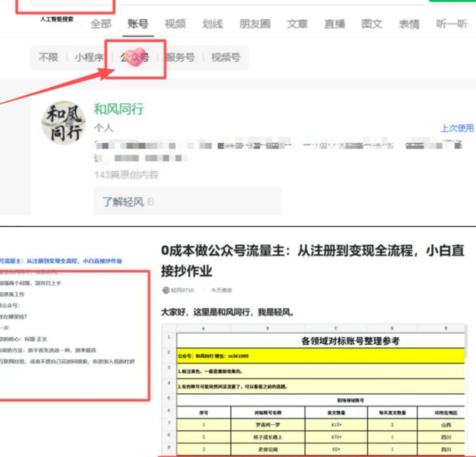Filter results by 视频号
The image size is (476, 457).
pos(226,58)
